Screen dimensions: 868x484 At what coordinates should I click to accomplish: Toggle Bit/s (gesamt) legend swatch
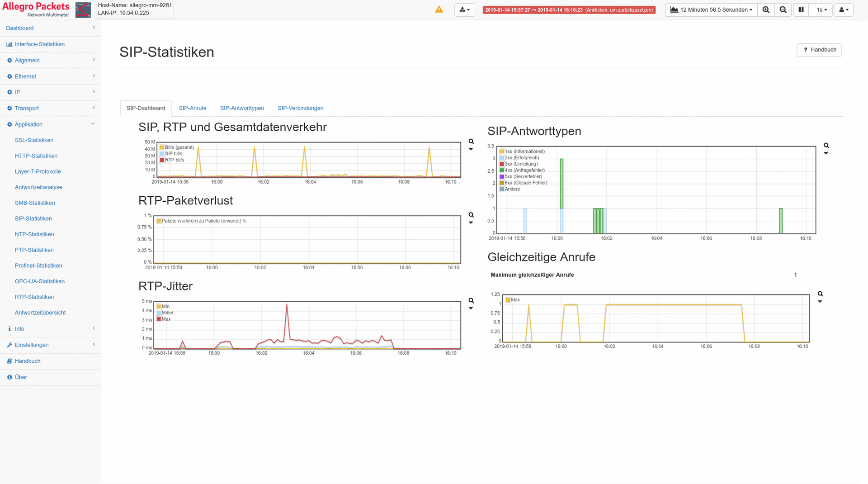click(162, 147)
